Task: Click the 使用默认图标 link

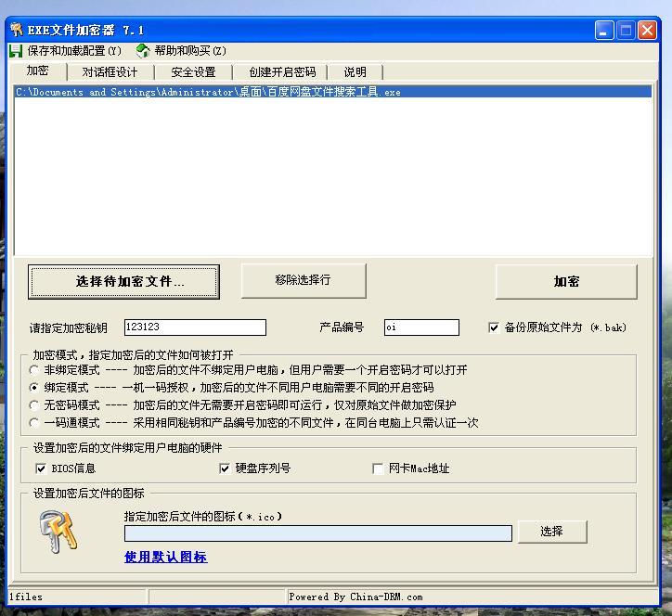Action: tap(166, 557)
